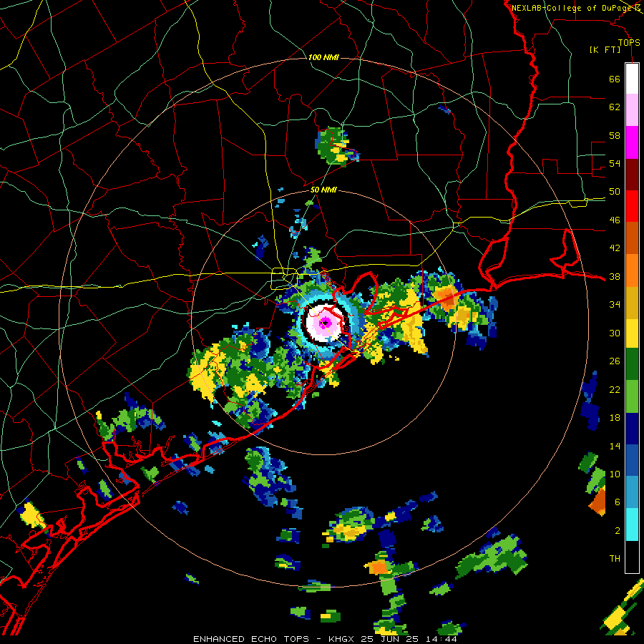Click the yellow echo cell at far lower left coast
644x644 pixels.
pyautogui.click(x=31, y=515)
